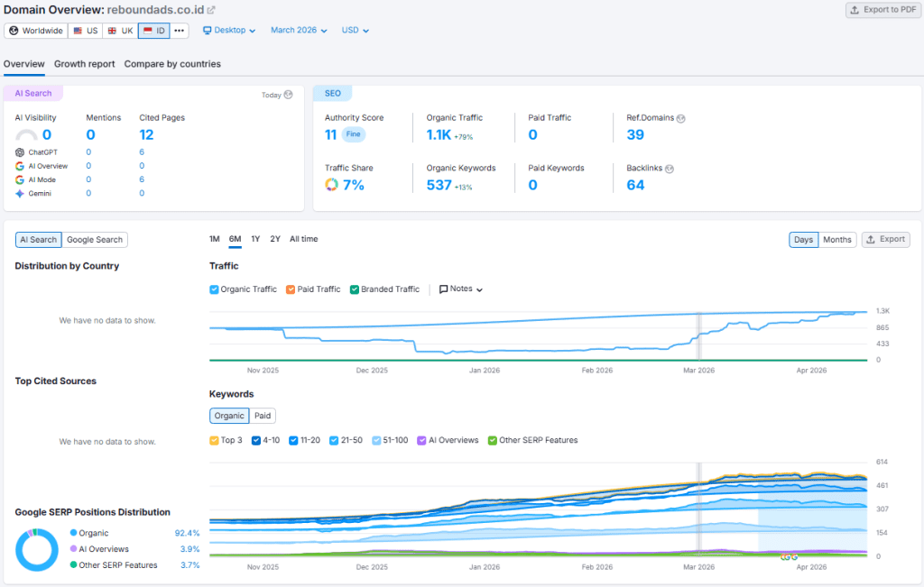The width and height of the screenshot is (924, 587).
Task: Open the Desktop device dropdown
Action: tap(229, 30)
